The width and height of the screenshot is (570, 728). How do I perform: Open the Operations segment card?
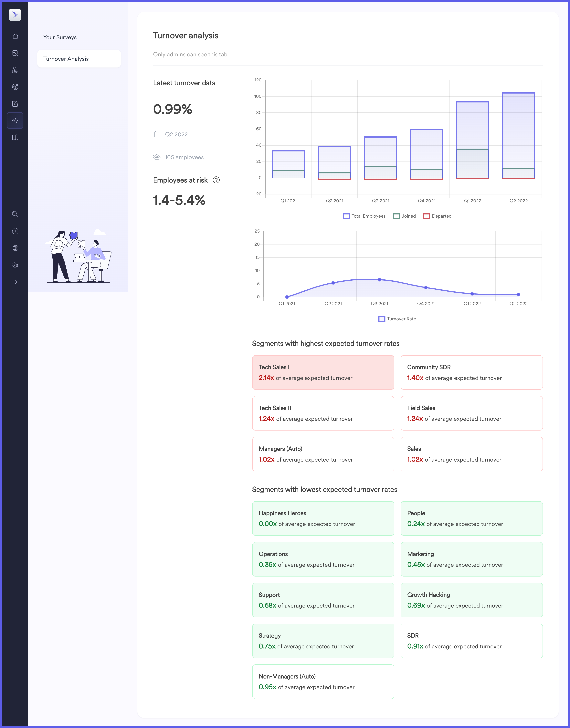tap(323, 559)
